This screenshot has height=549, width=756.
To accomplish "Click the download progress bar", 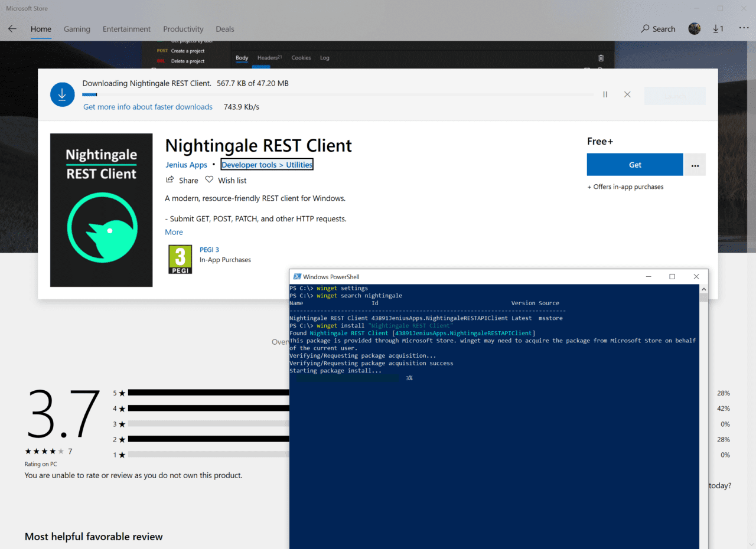I will tap(338, 94).
